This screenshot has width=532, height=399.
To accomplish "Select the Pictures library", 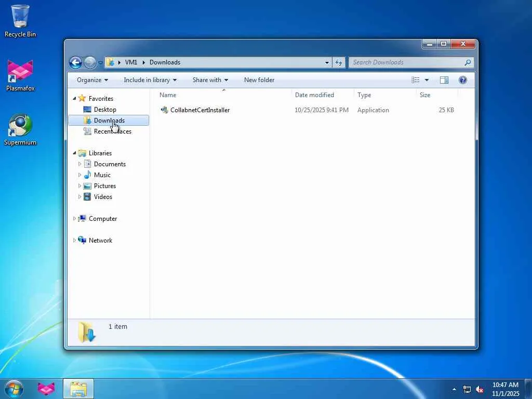I will pyautogui.click(x=105, y=186).
